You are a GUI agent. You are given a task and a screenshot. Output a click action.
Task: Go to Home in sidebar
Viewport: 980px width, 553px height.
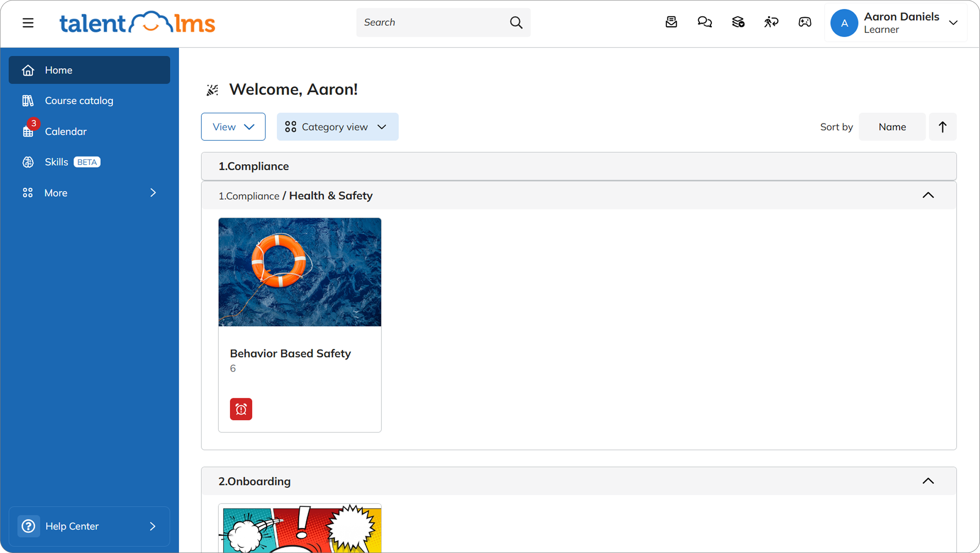coord(89,70)
